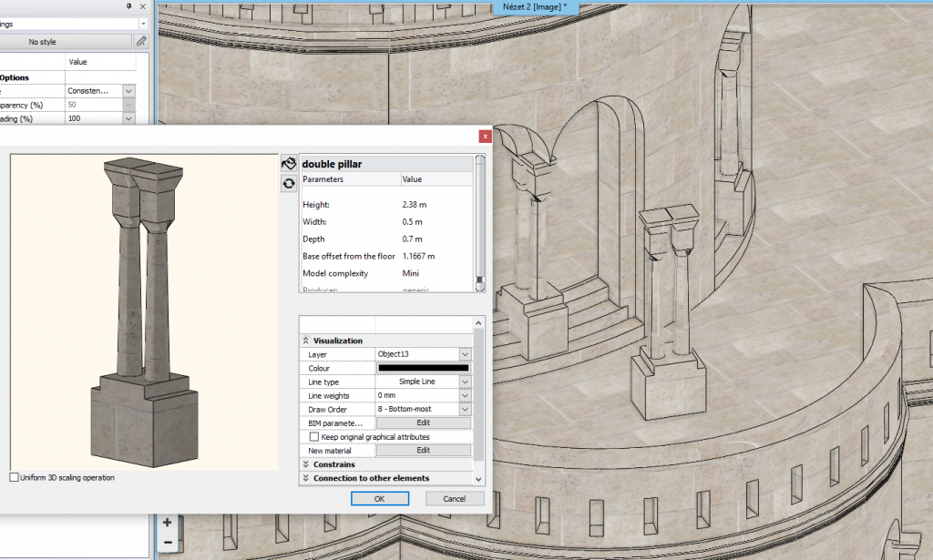This screenshot has width=933, height=560.
Task: Pin the left properties panel
Action: [128, 6]
